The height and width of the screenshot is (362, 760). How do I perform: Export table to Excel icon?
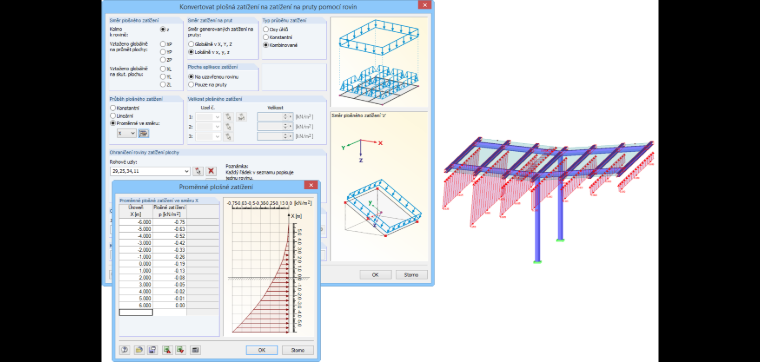point(167,349)
